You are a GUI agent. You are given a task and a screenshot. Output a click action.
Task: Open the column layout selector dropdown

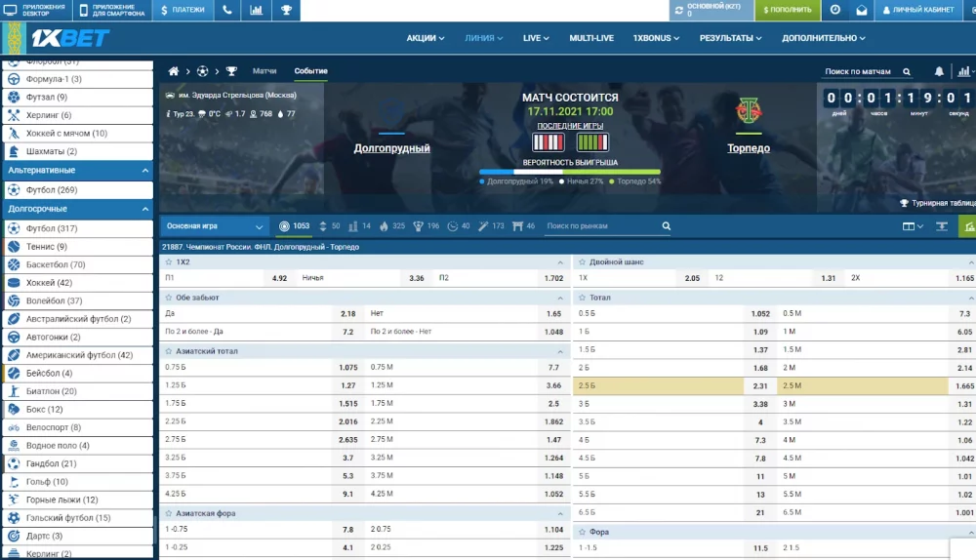pyautogui.click(x=913, y=226)
